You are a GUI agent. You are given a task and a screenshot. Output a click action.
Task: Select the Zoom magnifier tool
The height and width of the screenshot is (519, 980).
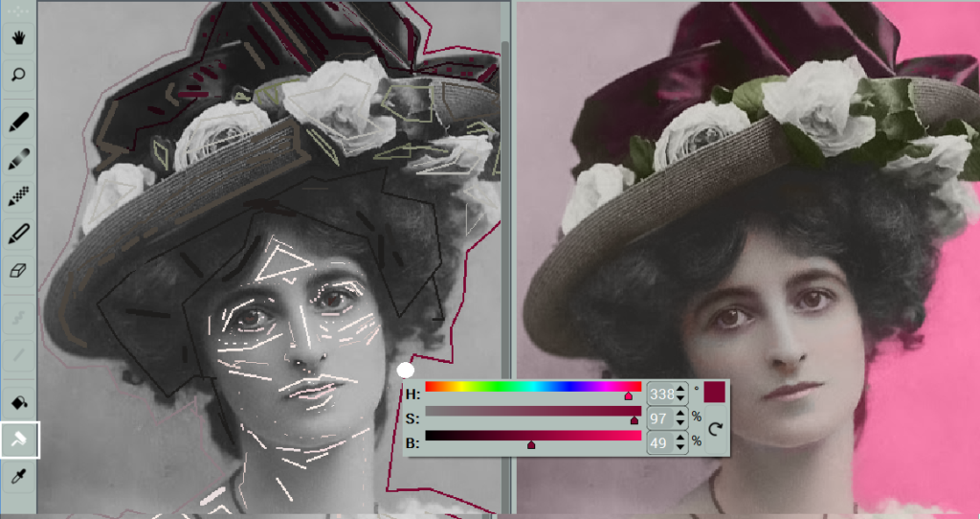coord(19,75)
